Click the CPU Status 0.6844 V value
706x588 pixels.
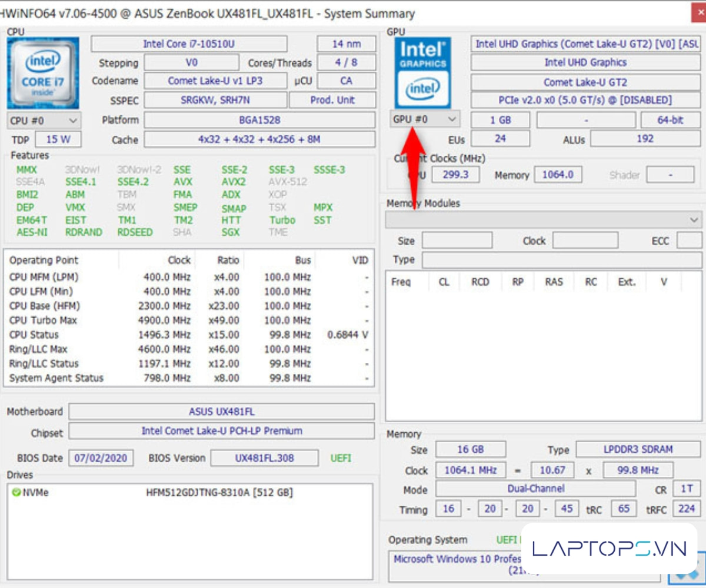[348, 335]
